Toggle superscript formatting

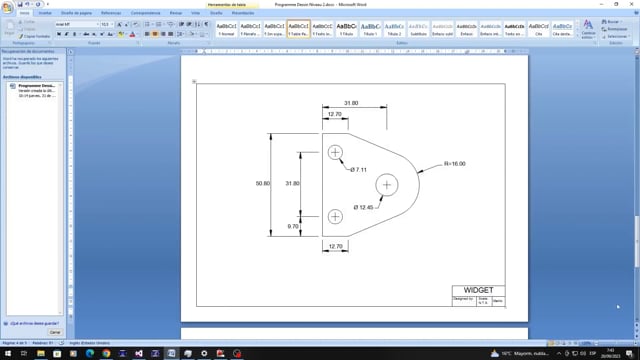tap(102, 34)
